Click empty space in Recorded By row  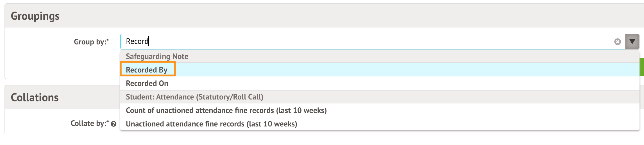pos(393,70)
